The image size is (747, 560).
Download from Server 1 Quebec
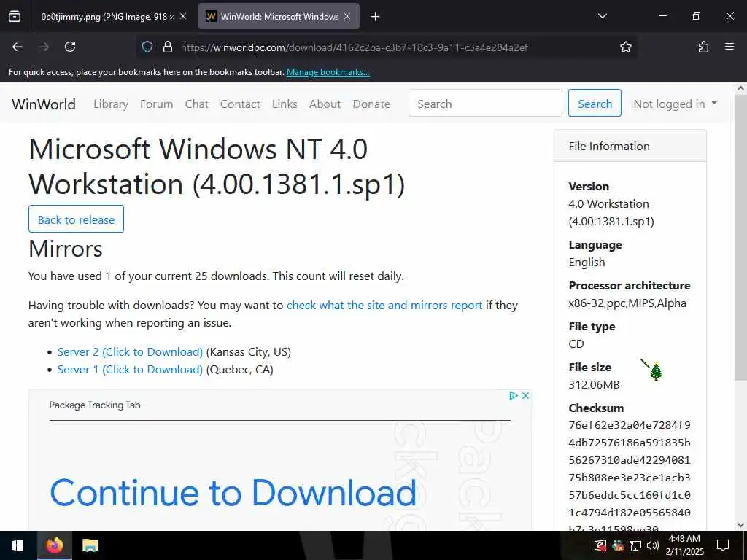click(130, 370)
